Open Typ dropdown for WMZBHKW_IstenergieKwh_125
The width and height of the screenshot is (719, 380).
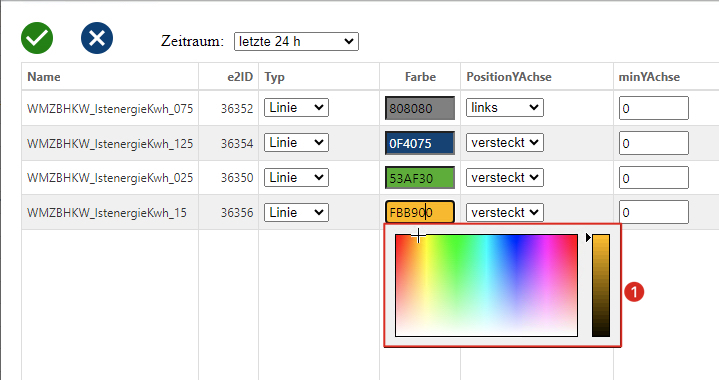(x=296, y=143)
